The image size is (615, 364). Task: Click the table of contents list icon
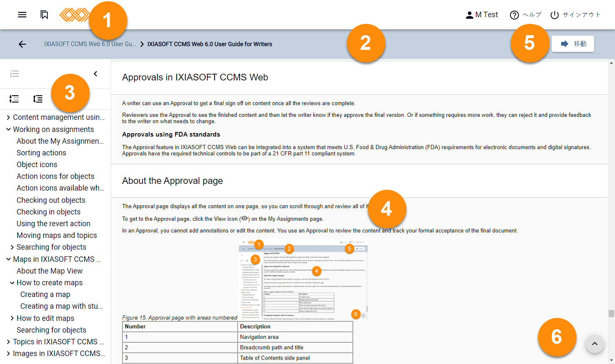14,74
